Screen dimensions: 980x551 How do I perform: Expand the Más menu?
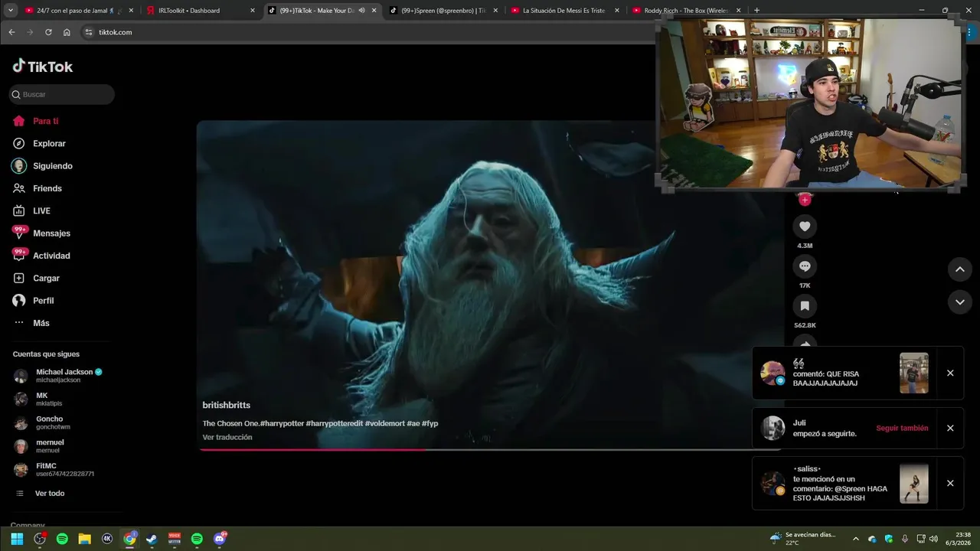pos(31,323)
